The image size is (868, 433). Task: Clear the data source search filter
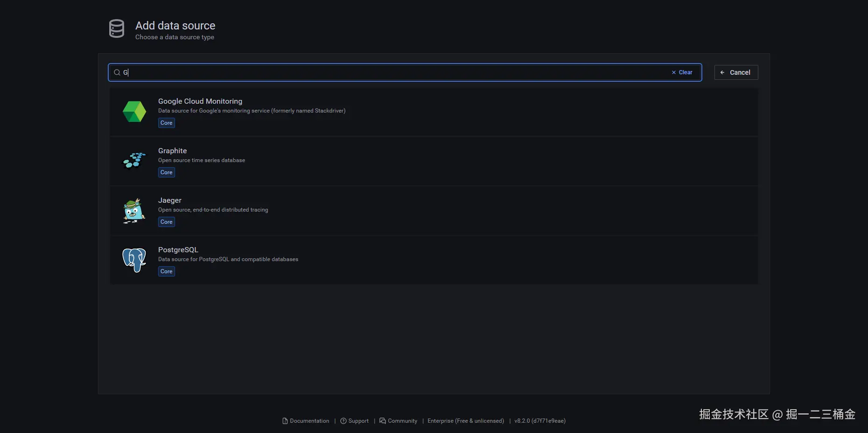(682, 72)
